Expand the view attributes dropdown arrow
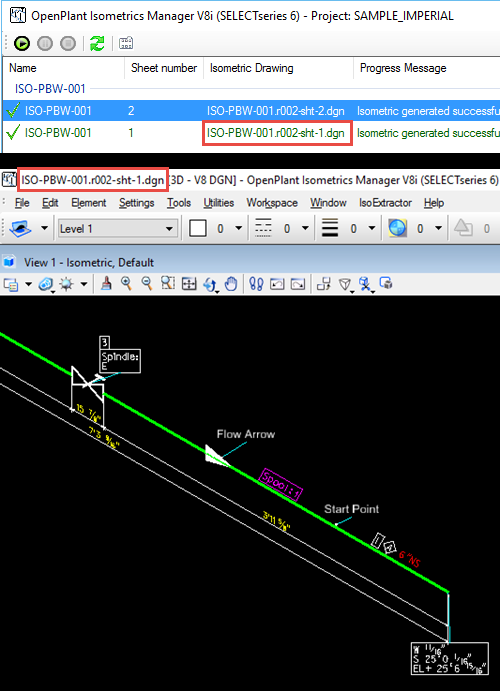This screenshot has height=691, width=500. click(x=28, y=284)
